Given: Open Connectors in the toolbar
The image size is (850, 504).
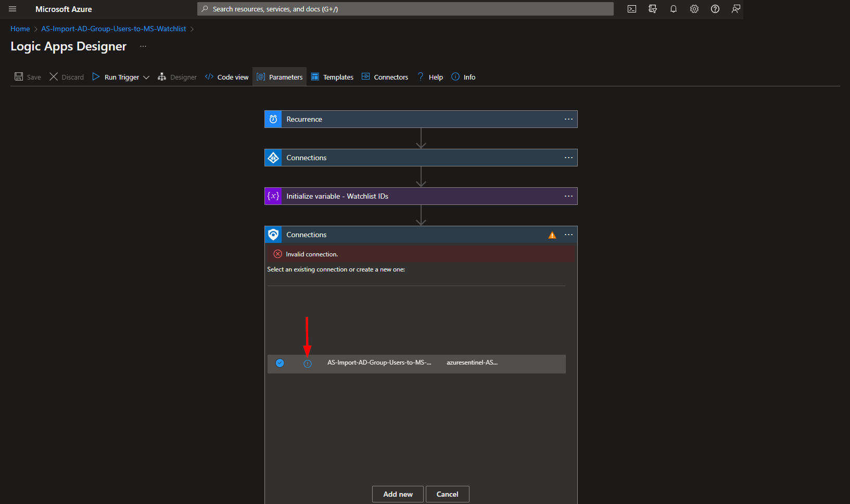Looking at the screenshot, I should [x=385, y=77].
